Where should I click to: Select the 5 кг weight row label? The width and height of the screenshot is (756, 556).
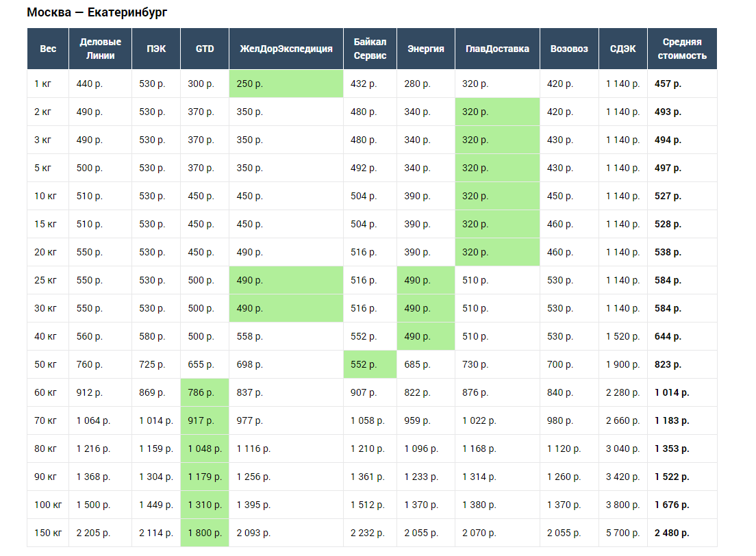point(42,168)
